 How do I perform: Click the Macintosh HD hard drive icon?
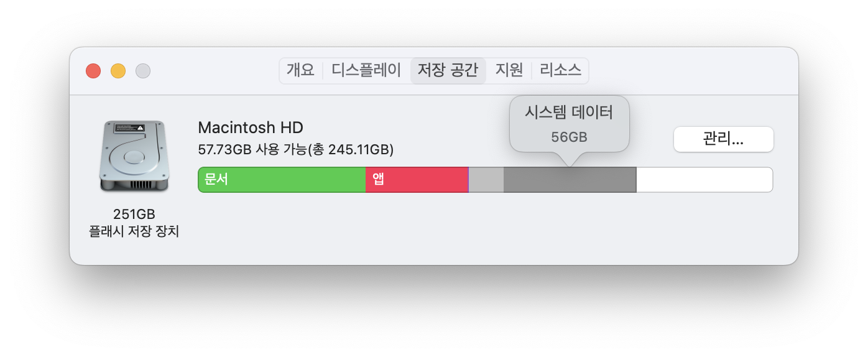[134, 157]
